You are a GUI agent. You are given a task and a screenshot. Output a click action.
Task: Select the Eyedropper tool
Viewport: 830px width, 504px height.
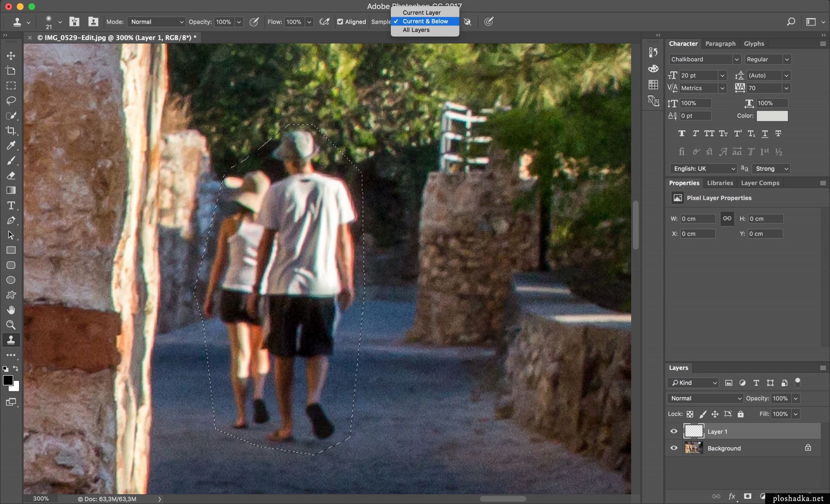[x=11, y=145]
